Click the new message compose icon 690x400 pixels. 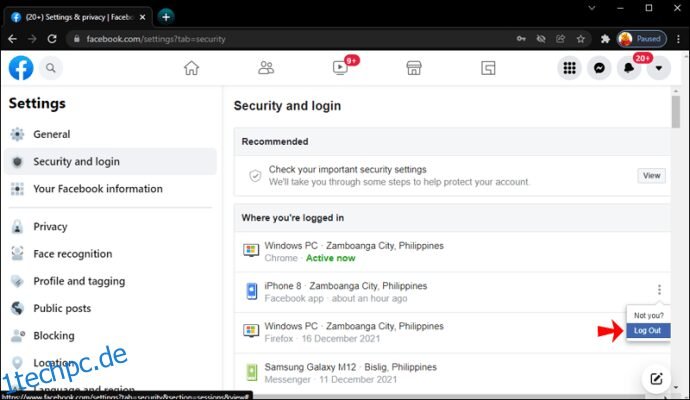[656, 378]
